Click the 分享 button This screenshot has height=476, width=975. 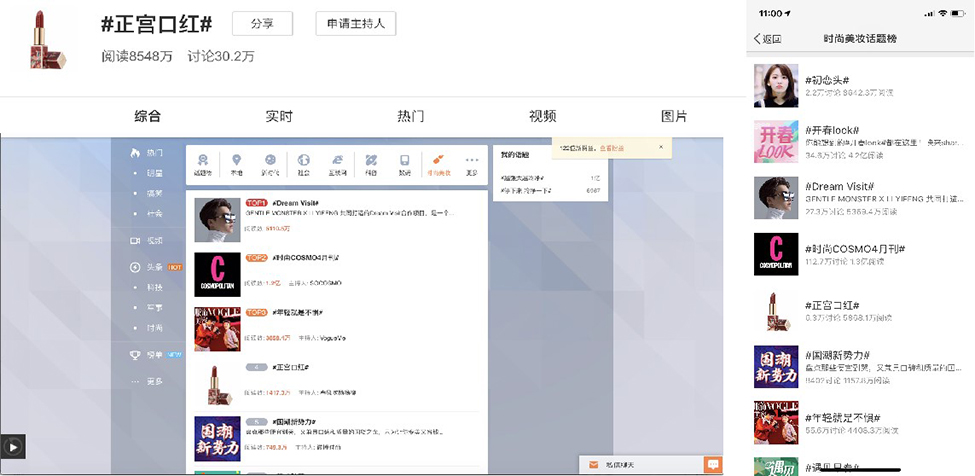pyautogui.click(x=262, y=24)
